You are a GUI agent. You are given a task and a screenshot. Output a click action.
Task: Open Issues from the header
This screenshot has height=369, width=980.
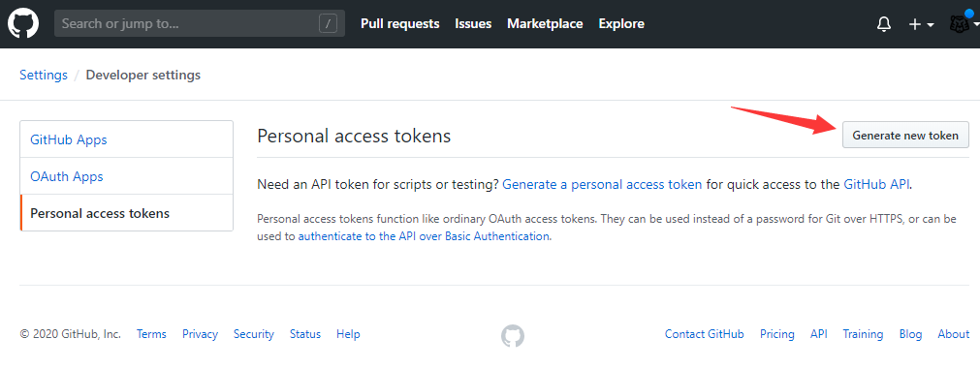(x=473, y=23)
